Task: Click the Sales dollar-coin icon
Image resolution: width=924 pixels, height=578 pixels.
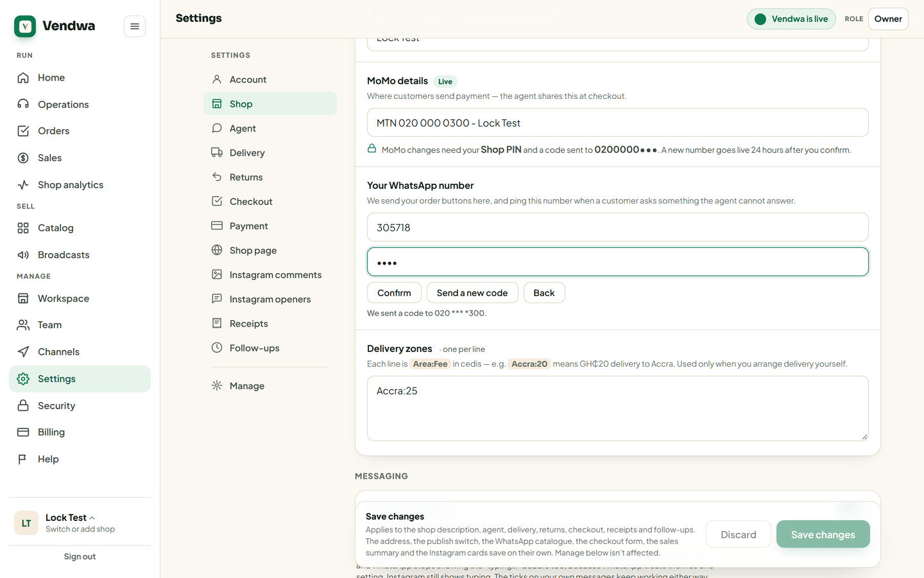Action: point(23,158)
